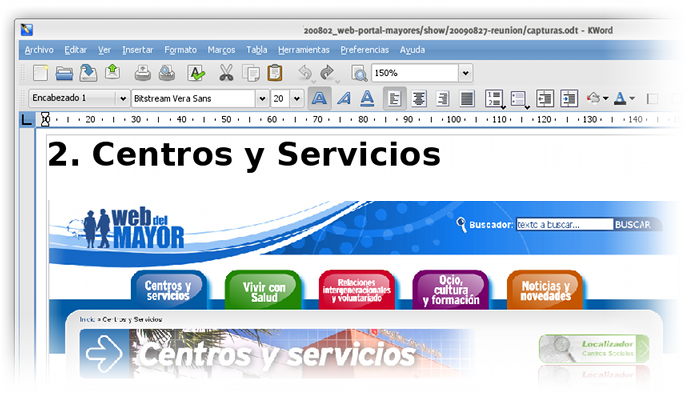Save the document with the toolbar icon
The image size is (700, 400).
tap(88, 73)
